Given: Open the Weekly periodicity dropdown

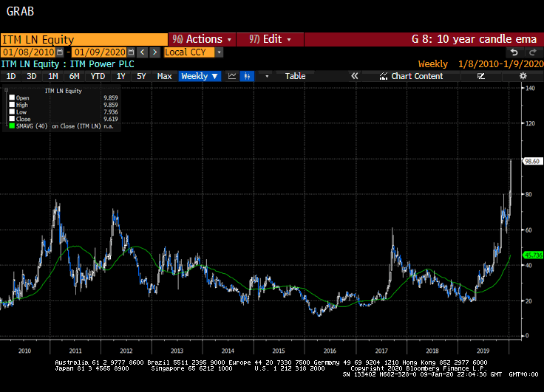Looking at the screenshot, I should point(200,76).
